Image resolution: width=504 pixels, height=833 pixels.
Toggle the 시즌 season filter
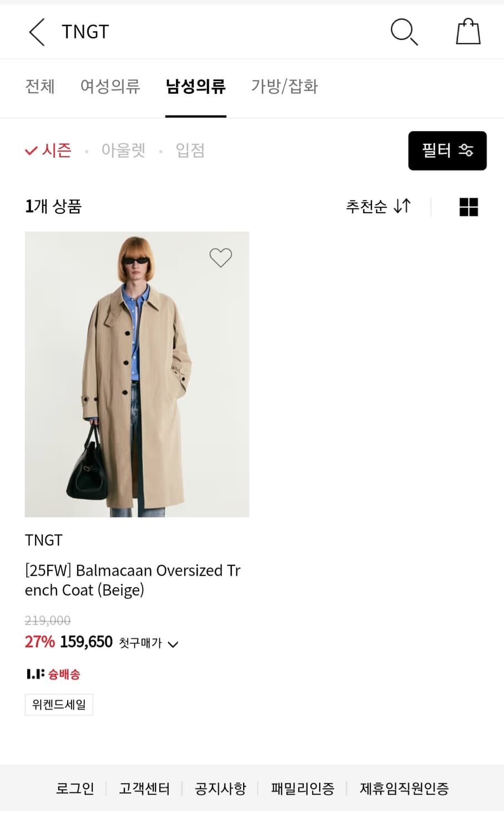[49, 150]
